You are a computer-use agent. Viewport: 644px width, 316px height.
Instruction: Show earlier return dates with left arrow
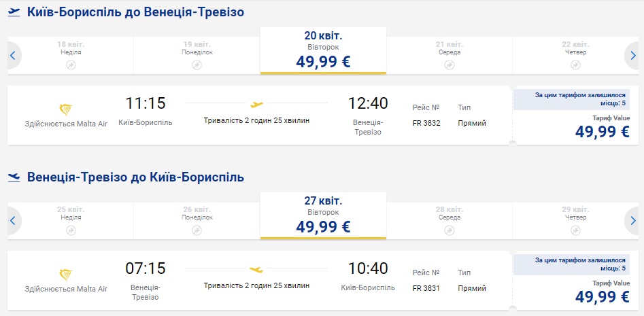12,220
